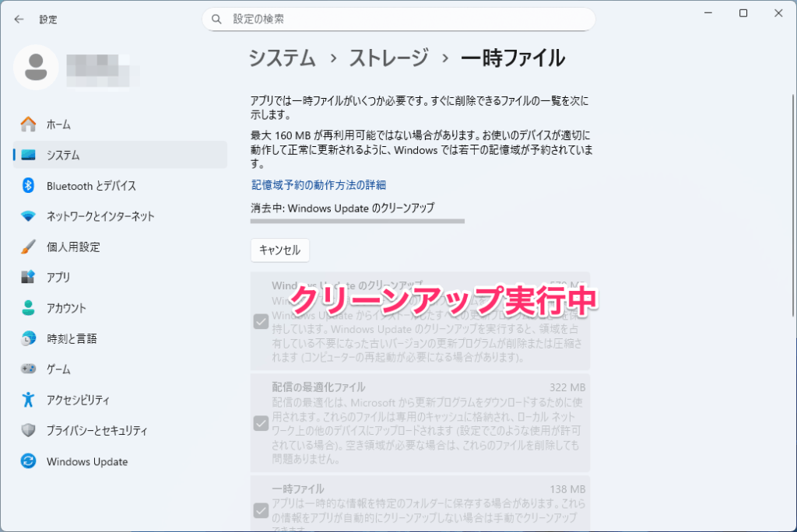This screenshot has height=532, width=797.
Task: Open ホーム in the sidebar
Action: tap(120, 124)
